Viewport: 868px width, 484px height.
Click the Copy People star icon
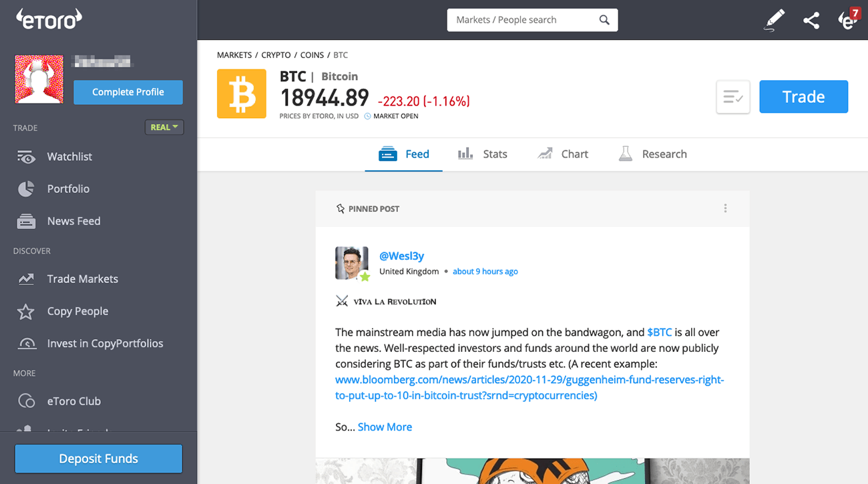(x=26, y=311)
